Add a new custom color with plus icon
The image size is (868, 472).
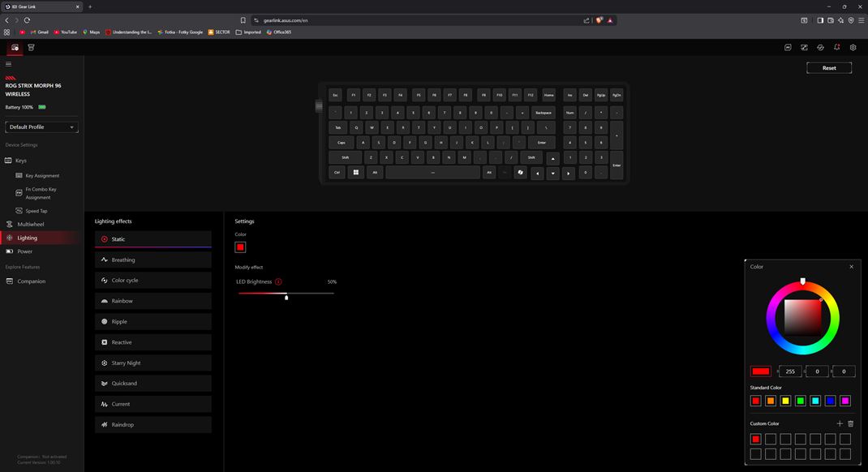click(840, 423)
